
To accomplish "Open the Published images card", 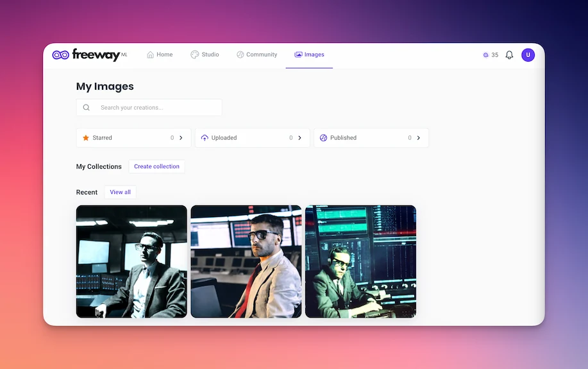I will coord(371,138).
